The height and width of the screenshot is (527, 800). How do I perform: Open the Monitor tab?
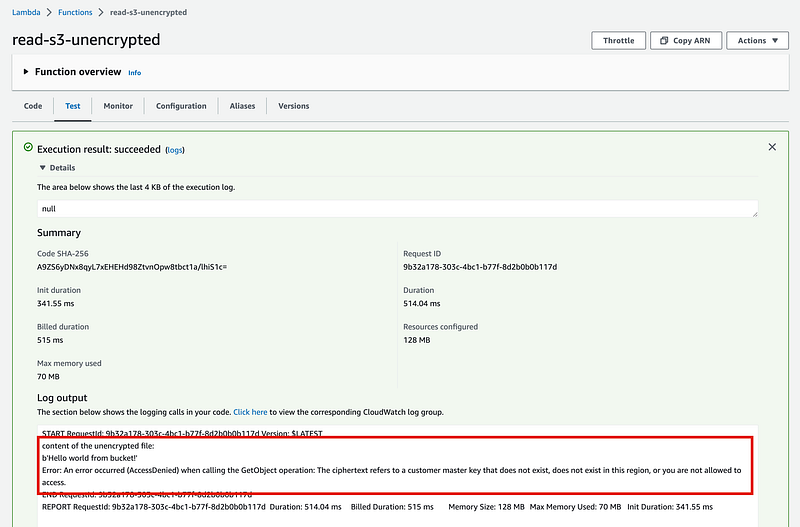pos(118,106)
